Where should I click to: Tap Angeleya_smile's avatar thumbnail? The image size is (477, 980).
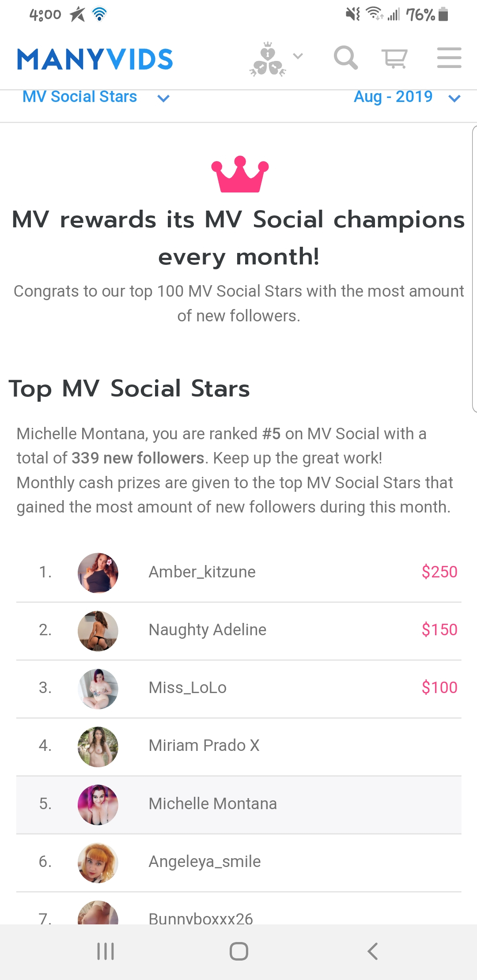click(x=98, y=863)
